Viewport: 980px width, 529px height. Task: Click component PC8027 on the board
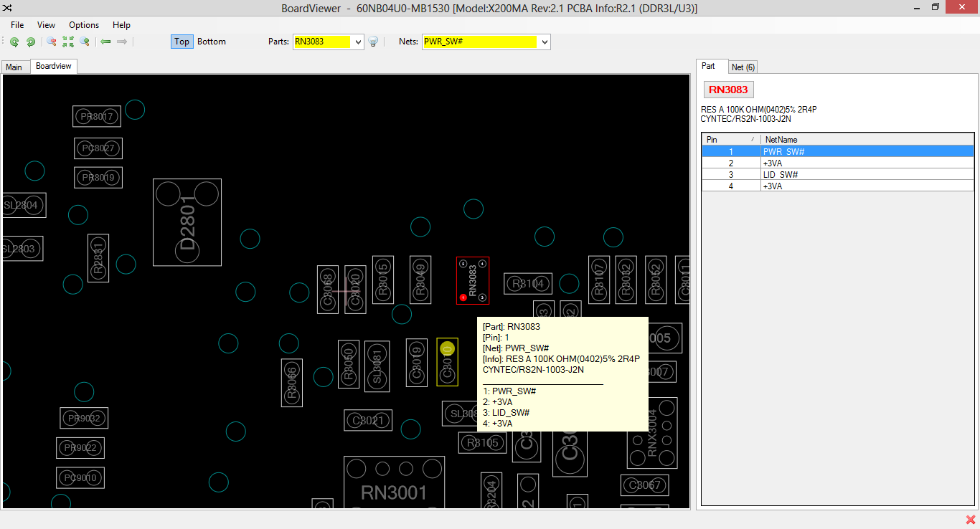click(x=98, y=148)
